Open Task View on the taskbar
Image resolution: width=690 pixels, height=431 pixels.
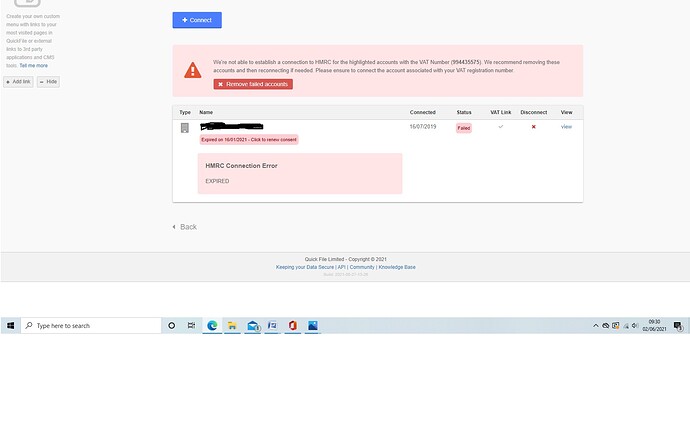191,326
